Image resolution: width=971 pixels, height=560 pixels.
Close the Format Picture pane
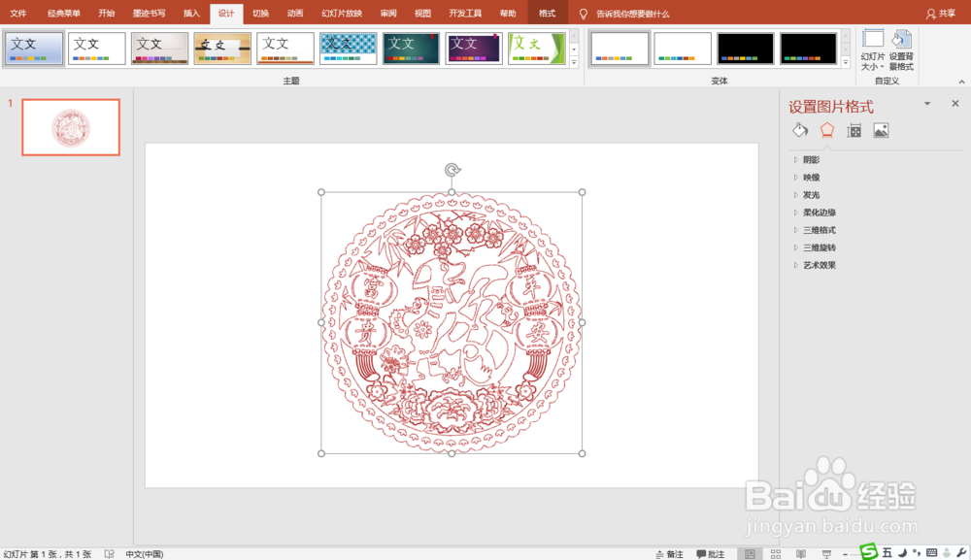coord(954,103)
